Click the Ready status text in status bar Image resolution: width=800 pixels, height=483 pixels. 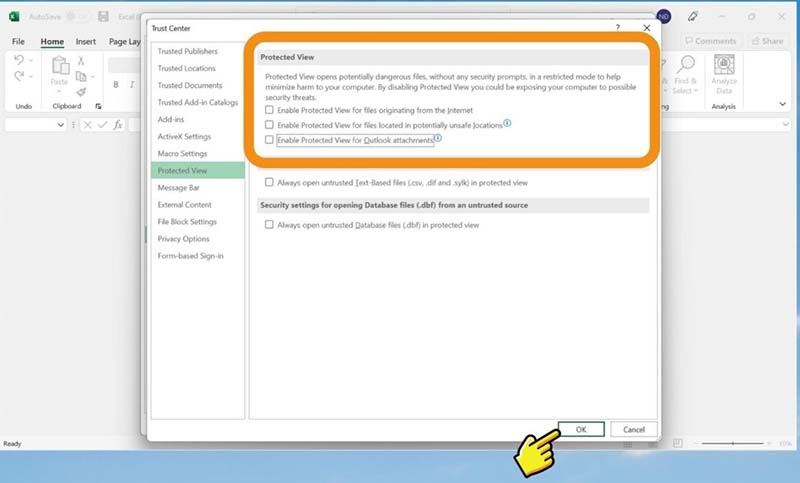coord(12,444)
